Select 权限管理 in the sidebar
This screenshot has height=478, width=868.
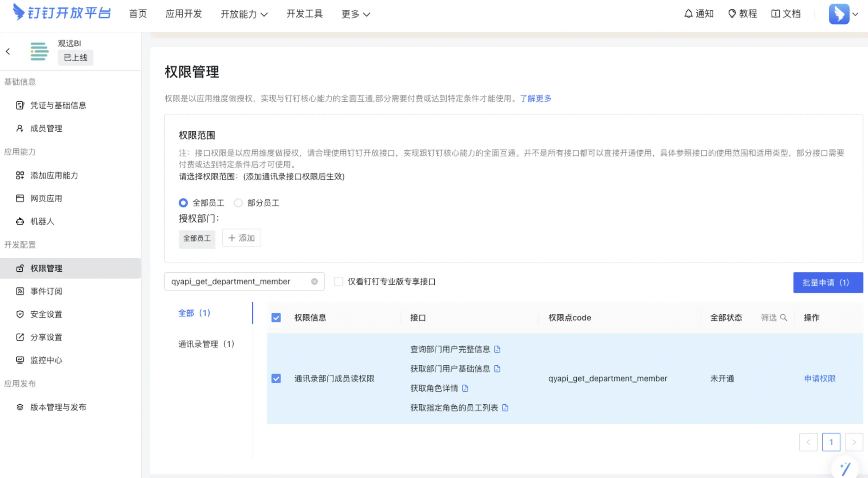[70, 268]
